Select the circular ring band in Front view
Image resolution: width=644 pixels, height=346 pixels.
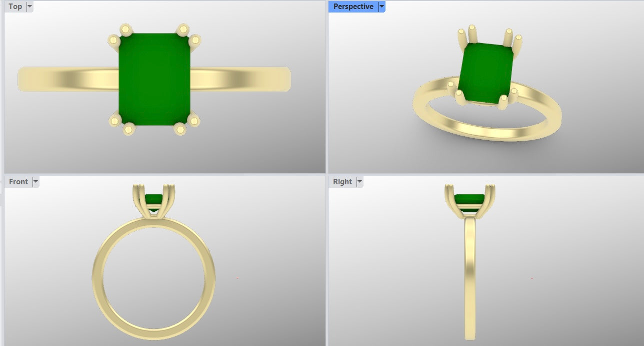click(99, 278)
